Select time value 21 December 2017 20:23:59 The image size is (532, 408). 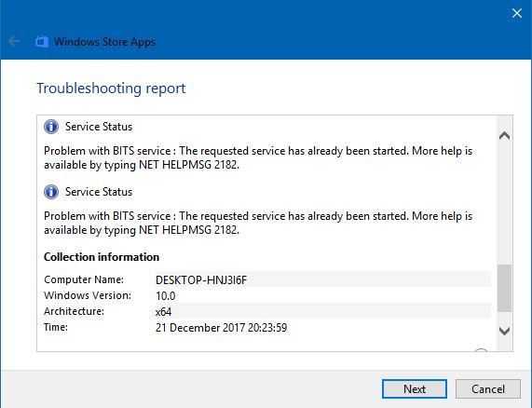coord(221,328)
